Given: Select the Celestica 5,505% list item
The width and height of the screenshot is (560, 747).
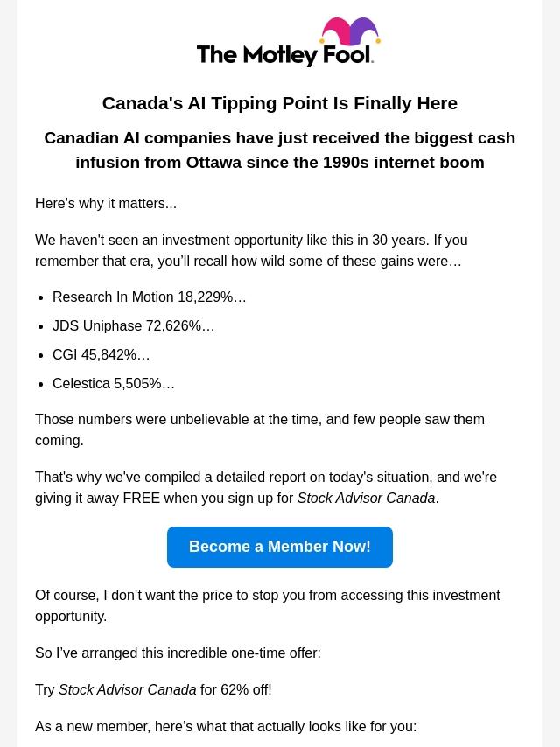Looking at the screenshot, I should point(114,383).
